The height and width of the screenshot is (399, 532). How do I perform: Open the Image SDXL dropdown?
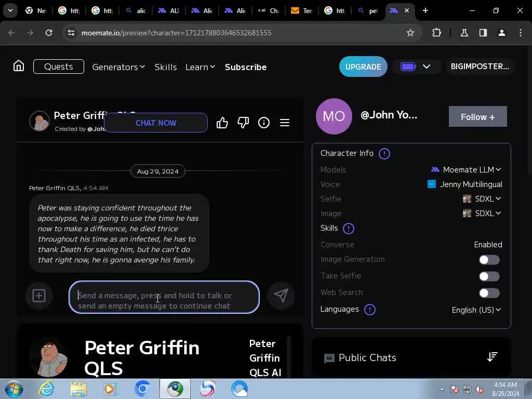tap(482, 214)
